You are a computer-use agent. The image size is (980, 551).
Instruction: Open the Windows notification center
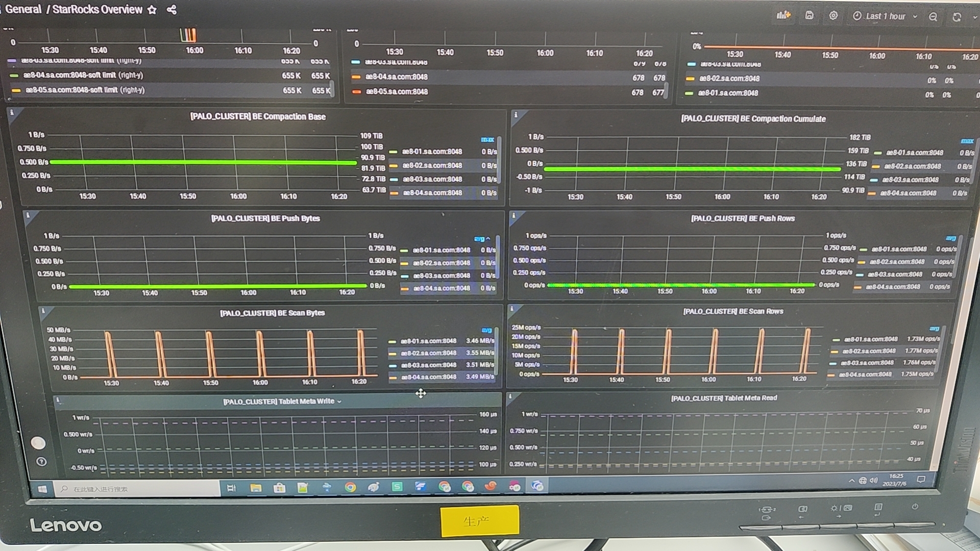(921, 480)
